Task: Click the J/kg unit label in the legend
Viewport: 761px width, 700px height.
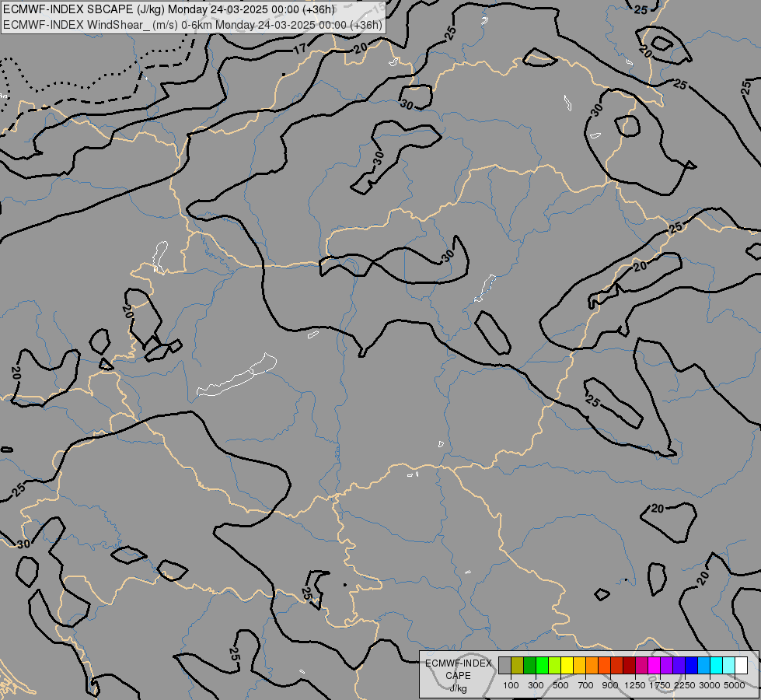Action: (458, 689)
